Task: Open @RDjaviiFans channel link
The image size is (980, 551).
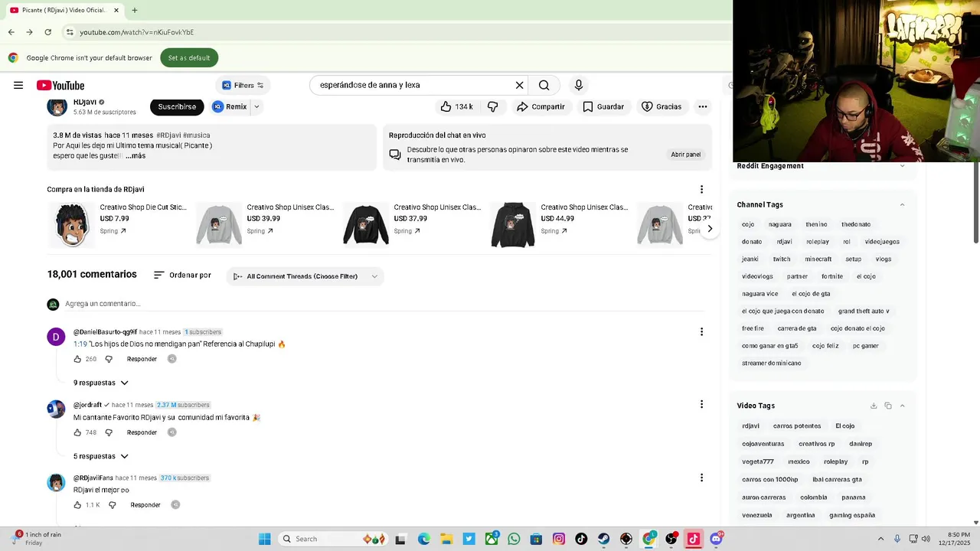Action: coord(93,478)
